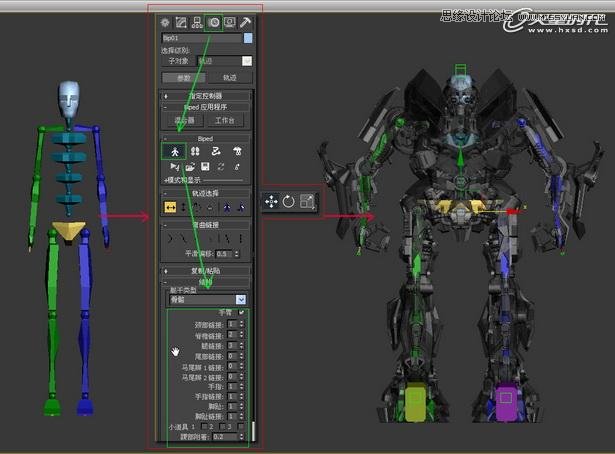615x454 pixels.
Task: Select the yellow Body Horizontal icon
Action: coord(170,207)
